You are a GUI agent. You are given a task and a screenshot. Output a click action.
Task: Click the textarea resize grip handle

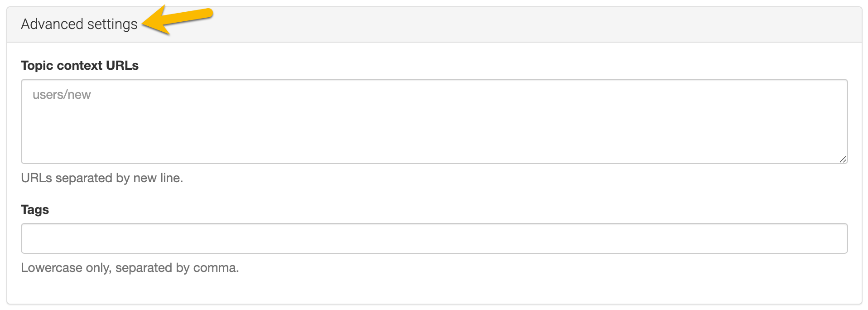click(843, 159)
